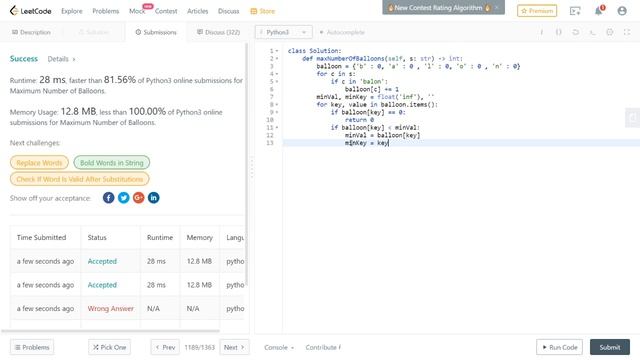Viewport: 640px width, 360px height.
Task: Open editor settings gear icon
Action: click(x=610, y=32)
